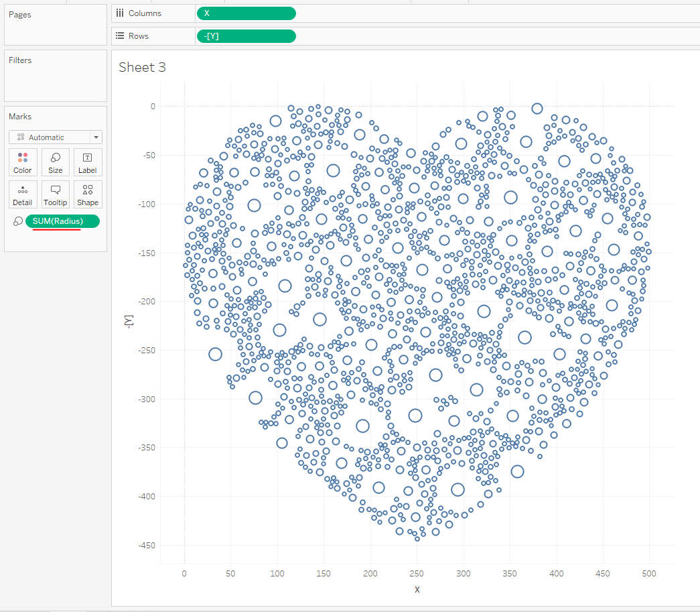Open the Label marks property
Viewport: 700px width, 612px height.
pos(88,162)
